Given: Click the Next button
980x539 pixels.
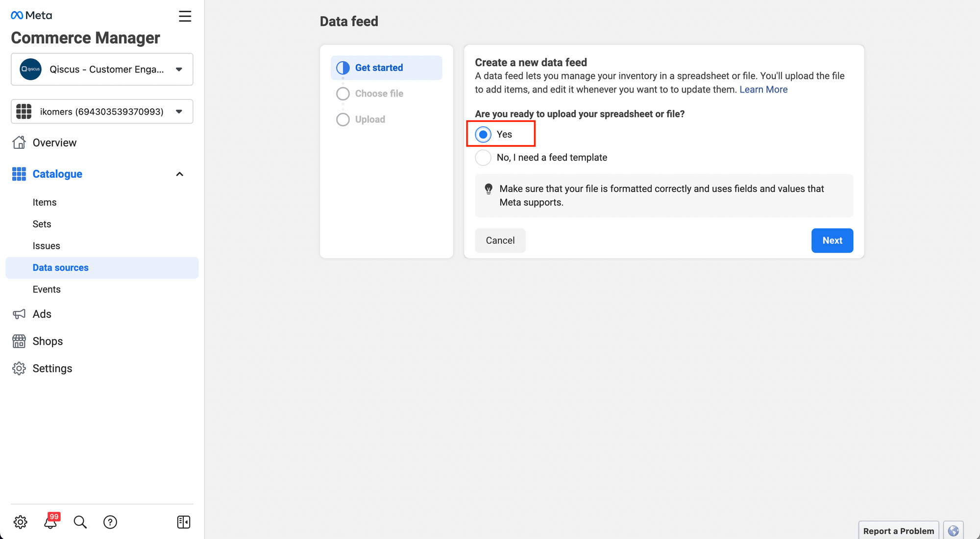Looking at the screenshot, I should 832,240.
